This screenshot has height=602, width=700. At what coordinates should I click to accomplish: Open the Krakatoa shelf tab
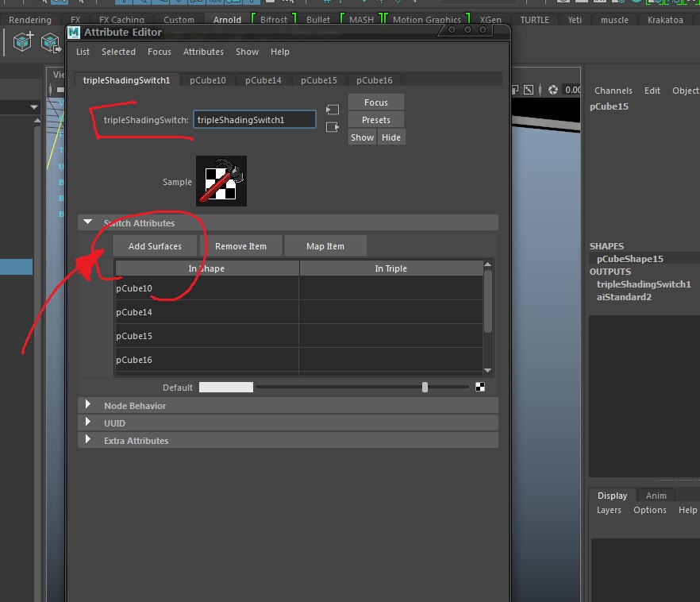pyautogui.click(x=665, y=20)
